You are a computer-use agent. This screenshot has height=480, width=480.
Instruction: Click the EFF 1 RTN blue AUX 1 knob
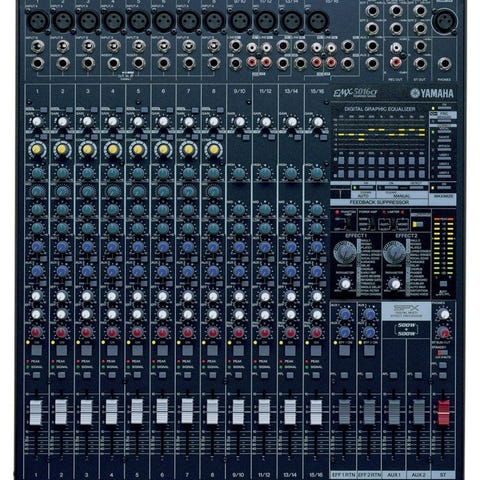point(344,314)
